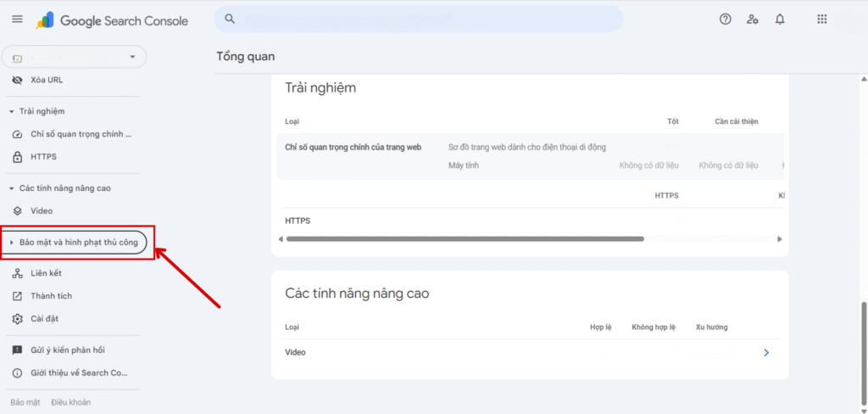Click the Không hợp lệ column header

pyautogui.click(x=654, y=327)
